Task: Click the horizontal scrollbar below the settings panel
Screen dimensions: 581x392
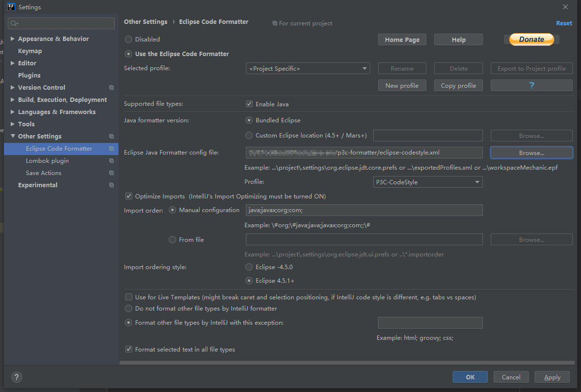Action: [347, 363]
